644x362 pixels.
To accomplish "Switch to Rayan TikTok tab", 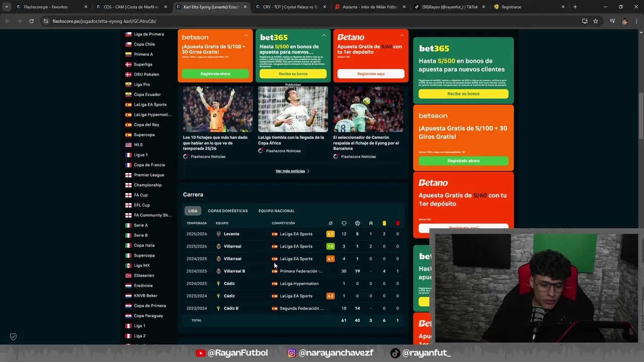I will coord(448,7).
